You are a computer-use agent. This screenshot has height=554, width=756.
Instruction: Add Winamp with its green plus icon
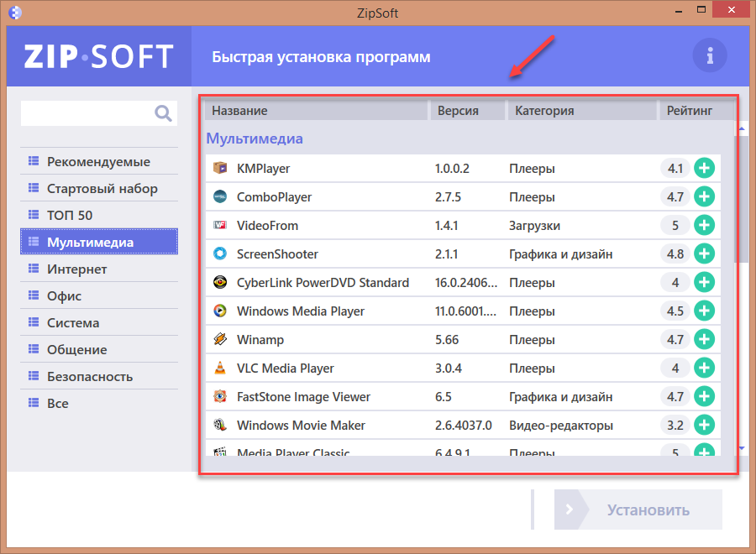(x=704, y=339)
